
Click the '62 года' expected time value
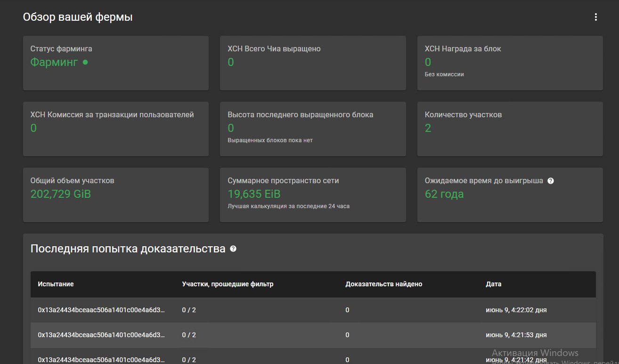[444, 194]
